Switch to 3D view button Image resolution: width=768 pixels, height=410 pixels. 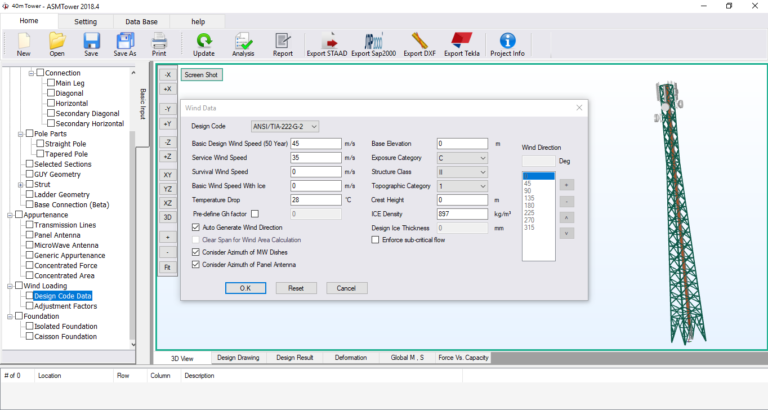pos(168,217)
